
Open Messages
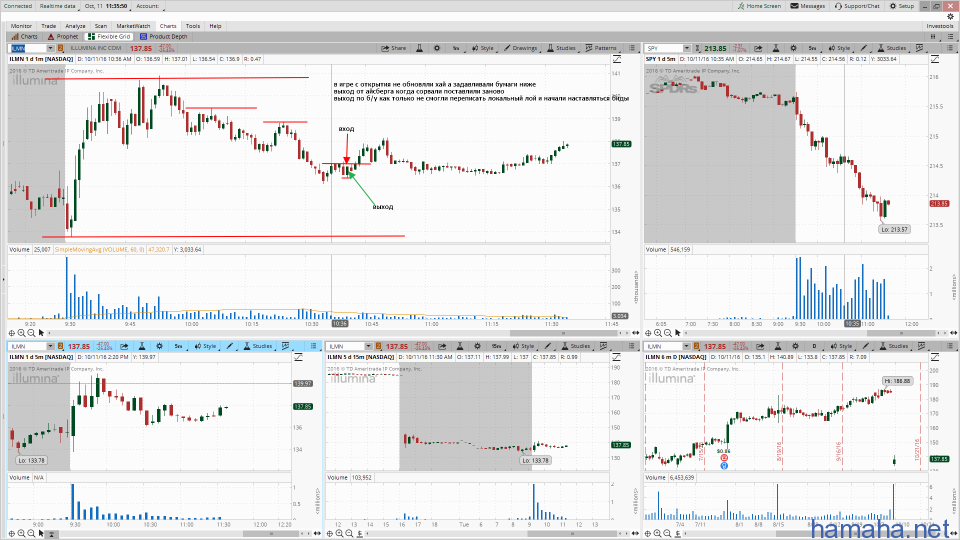click(x=808, y=6)
